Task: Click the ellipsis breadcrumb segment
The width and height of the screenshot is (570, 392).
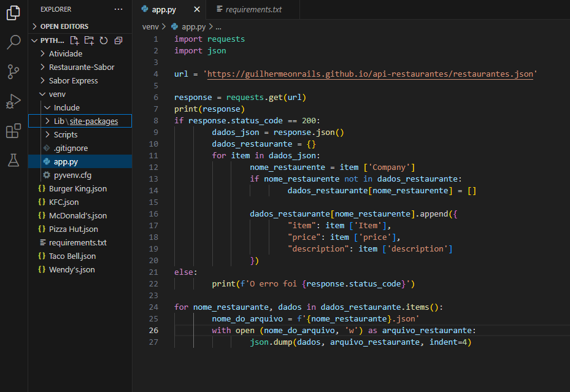Action: coord(218,27)
